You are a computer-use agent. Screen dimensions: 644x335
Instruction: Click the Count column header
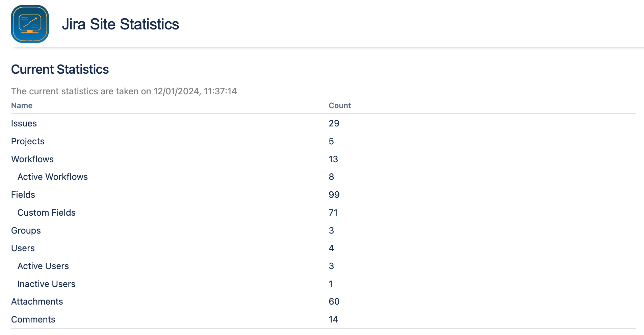pos(339,105)
